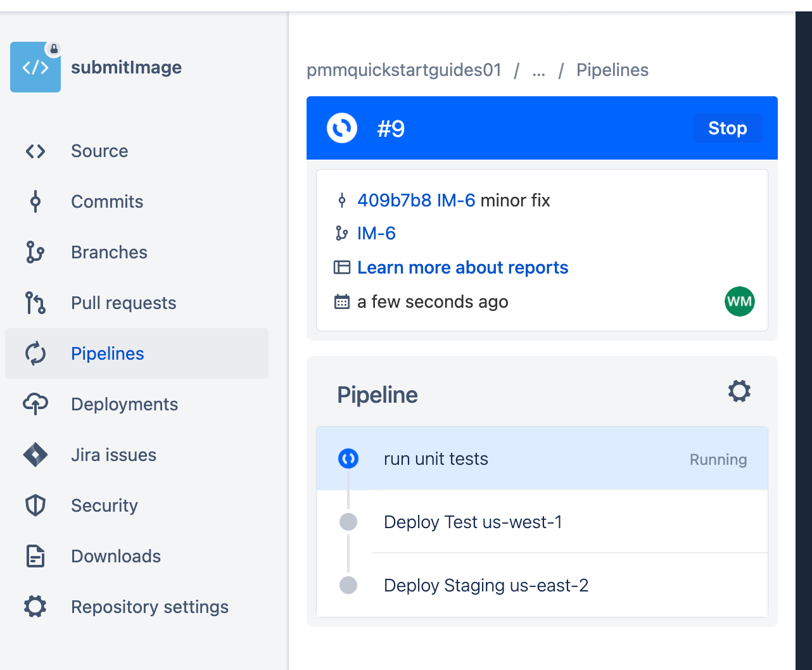The height and width of the screenshot is (670, 812).
Task: Open pipeline settings via the gear icon
Action: coord(739,391)
